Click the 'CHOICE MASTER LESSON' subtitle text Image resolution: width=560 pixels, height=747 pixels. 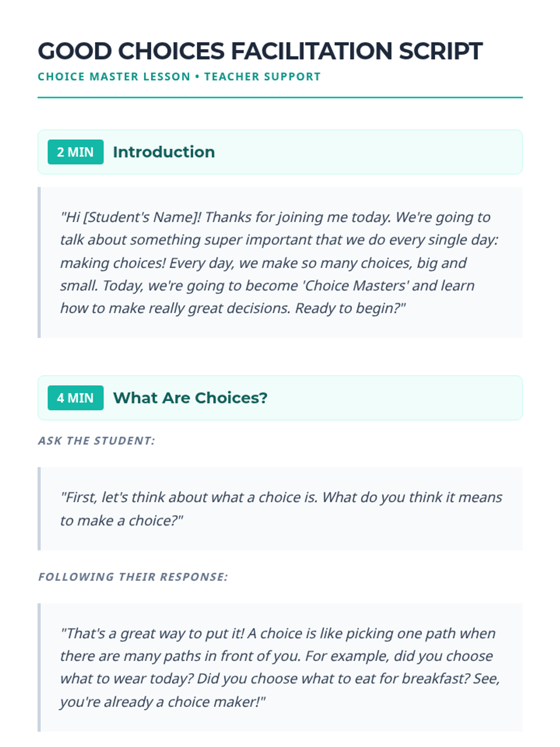click(x=114, y=77)
